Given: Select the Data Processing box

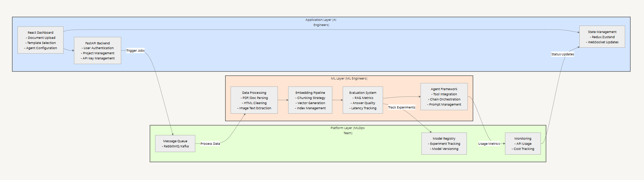Looking at the screenshot, I should 254,100.
